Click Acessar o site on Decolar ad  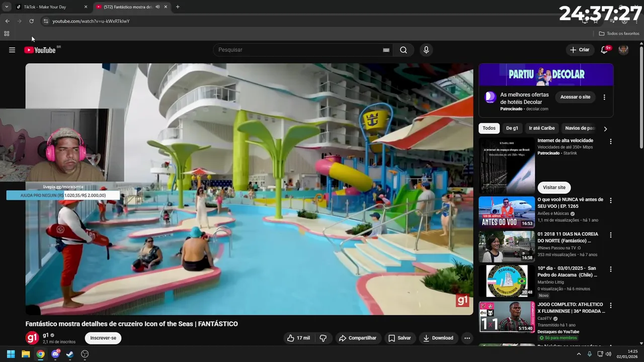coord(575,97)
